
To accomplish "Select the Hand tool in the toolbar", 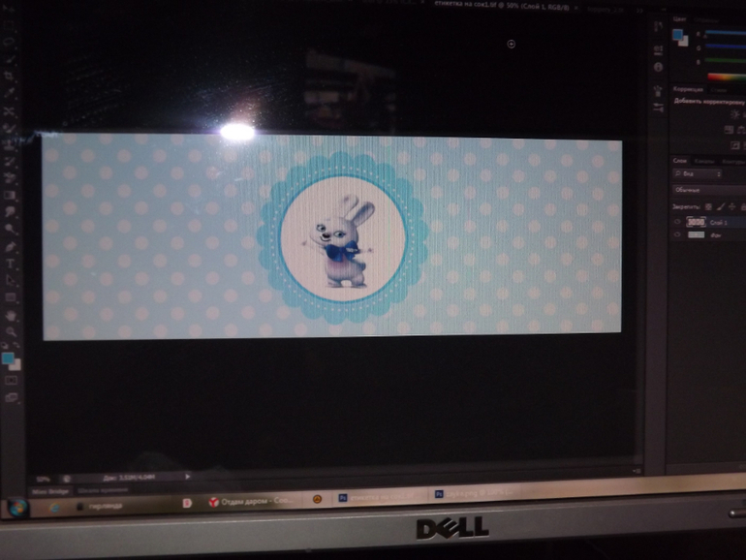I will pos(11,316).
